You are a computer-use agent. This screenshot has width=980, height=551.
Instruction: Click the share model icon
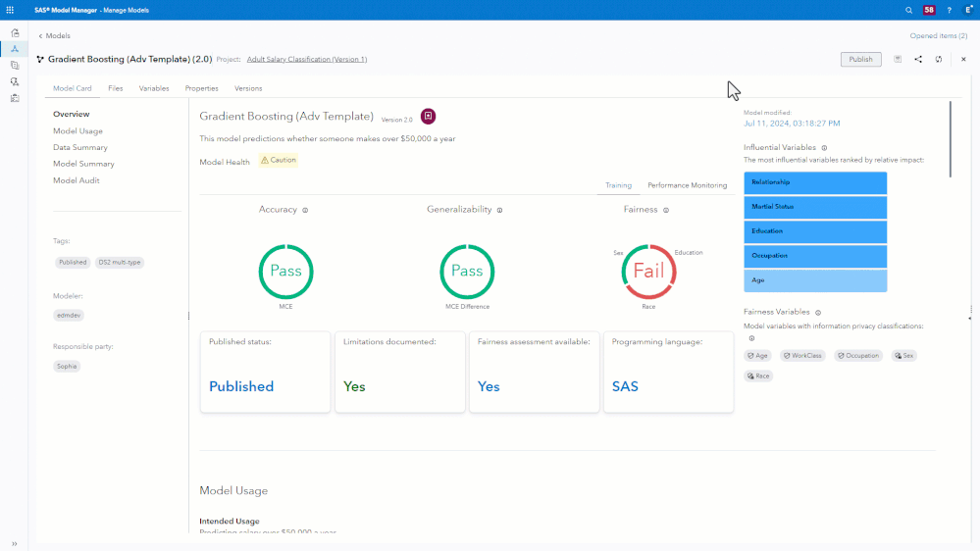(918, 59)
